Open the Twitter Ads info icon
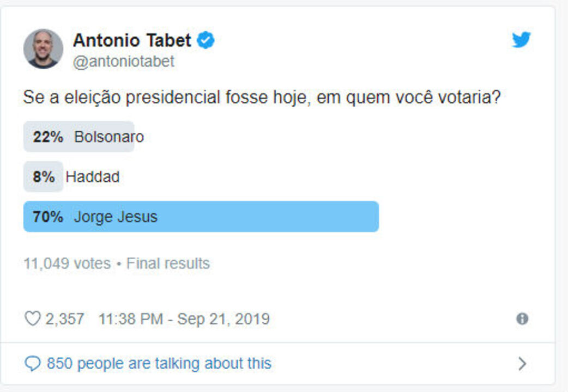Image resolution: width=568 pixels, height=392 pixels. click(x=522, y=319)
